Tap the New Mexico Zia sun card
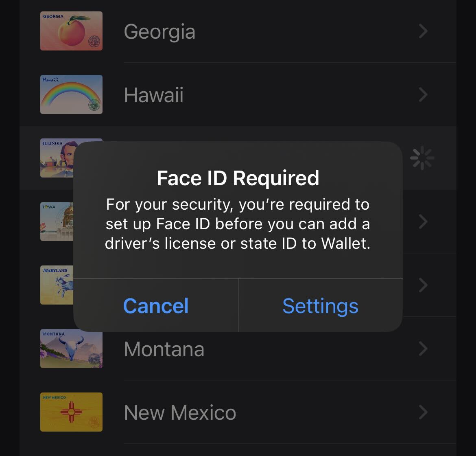 coord(71,412)
